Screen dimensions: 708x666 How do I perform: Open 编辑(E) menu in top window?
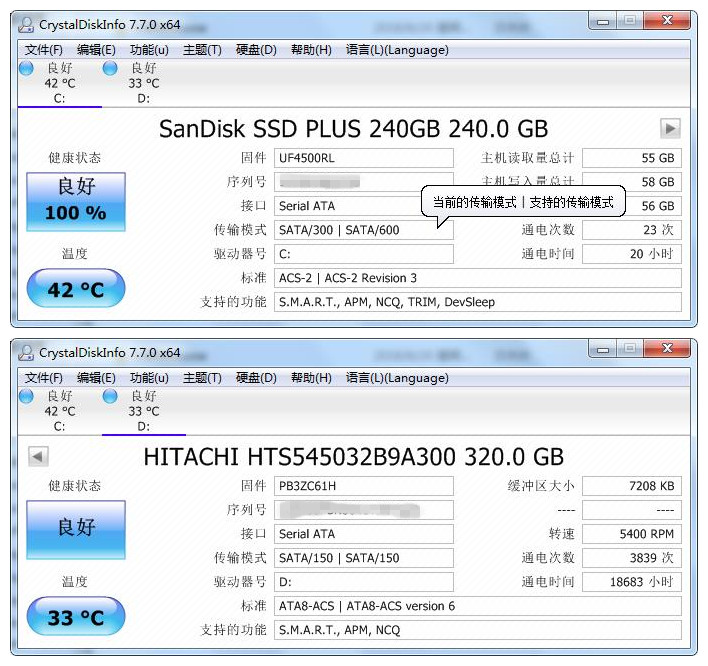[96, 50]
